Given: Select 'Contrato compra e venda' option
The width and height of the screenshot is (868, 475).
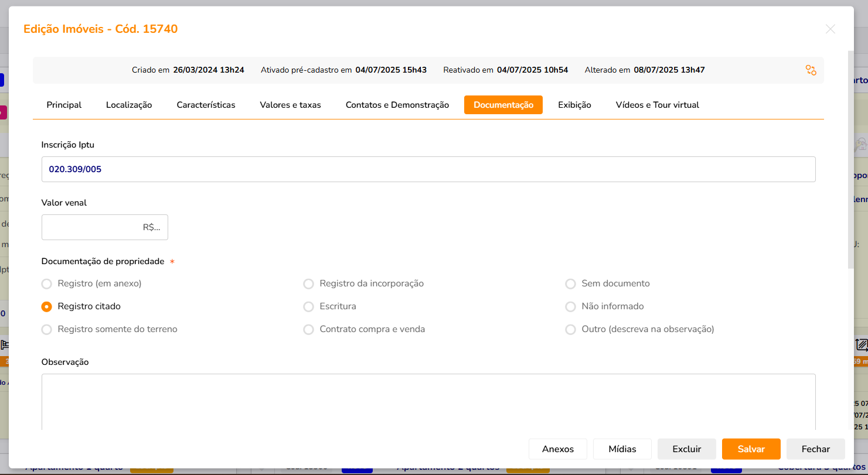Looking at the screenshot, I should coord(308,330).
